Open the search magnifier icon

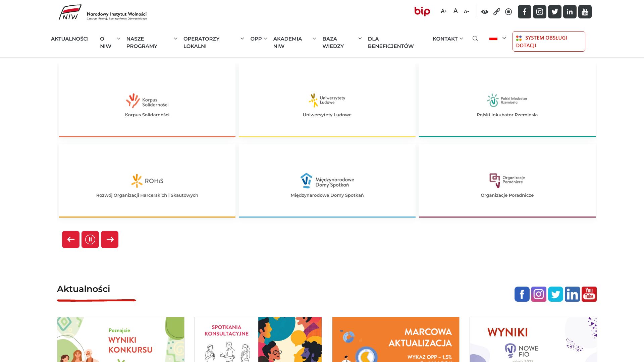475,39
